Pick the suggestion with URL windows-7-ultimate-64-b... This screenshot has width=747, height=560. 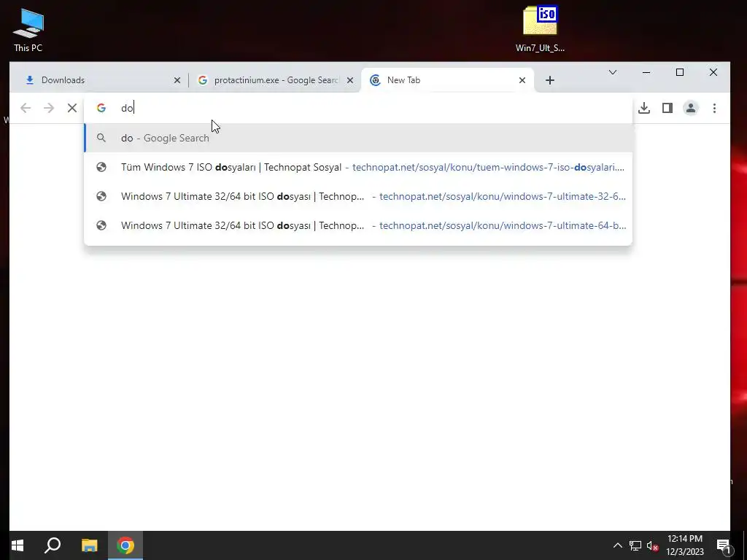click(x=358, y=225)
